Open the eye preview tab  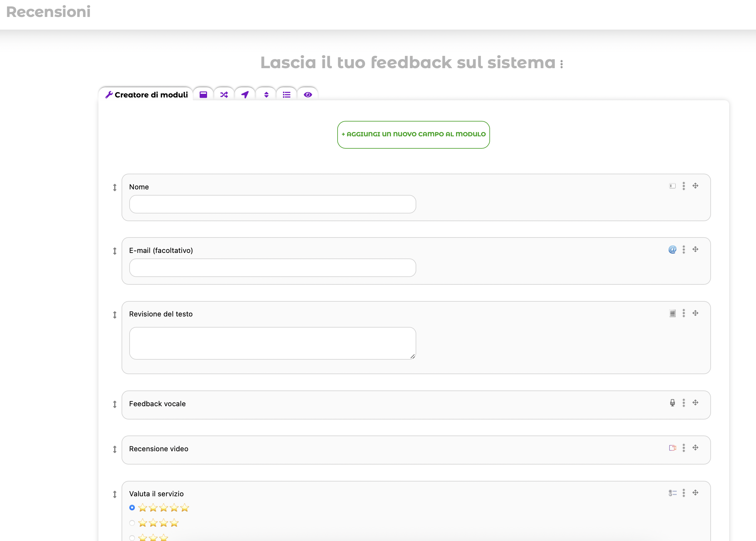coord(308,95)
